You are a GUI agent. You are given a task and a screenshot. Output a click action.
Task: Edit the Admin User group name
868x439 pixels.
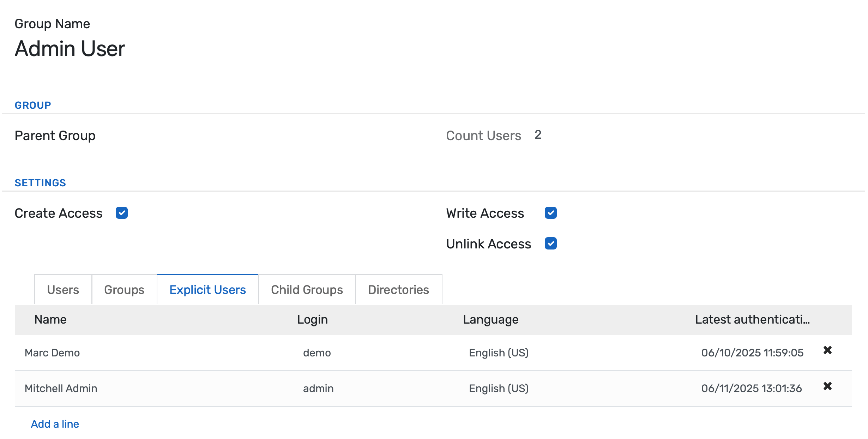click(x=70, y=49)
